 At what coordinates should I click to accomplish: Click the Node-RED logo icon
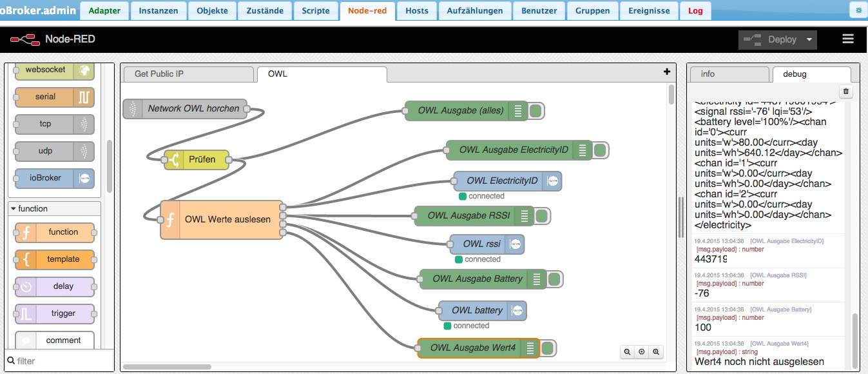coord(25,40)
